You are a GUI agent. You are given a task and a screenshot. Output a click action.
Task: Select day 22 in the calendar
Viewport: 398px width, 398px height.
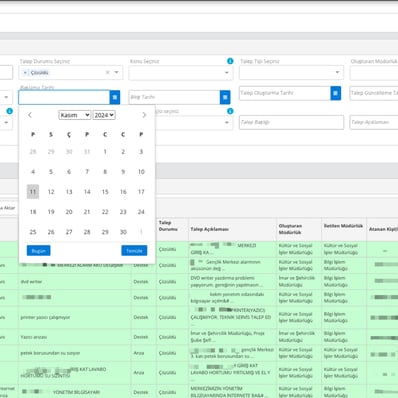point(105,212)
